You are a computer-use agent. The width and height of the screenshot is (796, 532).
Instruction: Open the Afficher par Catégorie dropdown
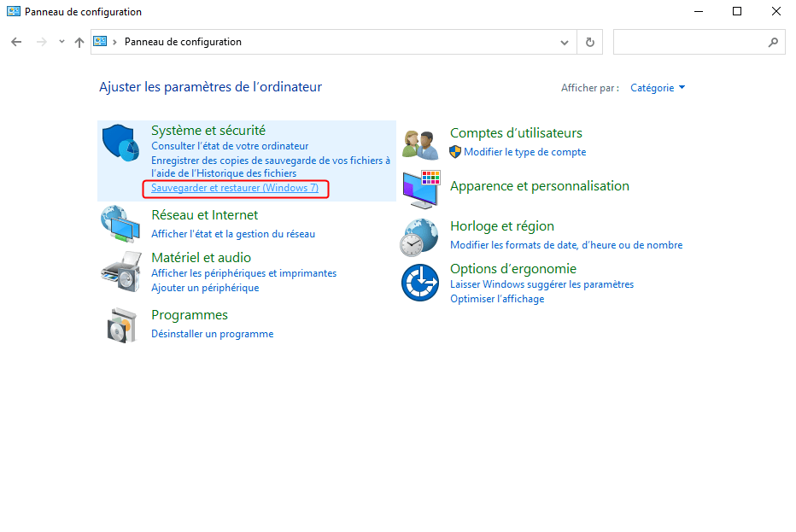click(658, 88)
